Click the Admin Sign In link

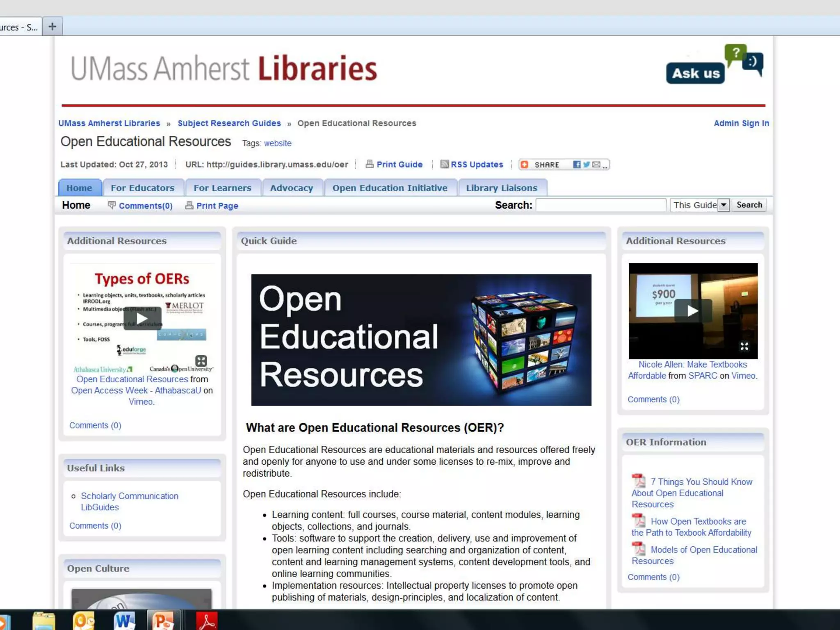741,123
